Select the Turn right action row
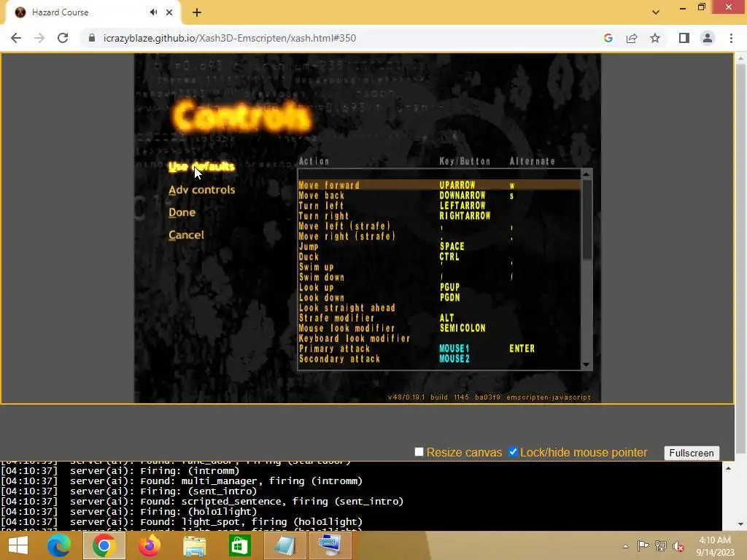The width and height of the screenshot is (747, 560). pyautogui.click(x=439, y=216)
